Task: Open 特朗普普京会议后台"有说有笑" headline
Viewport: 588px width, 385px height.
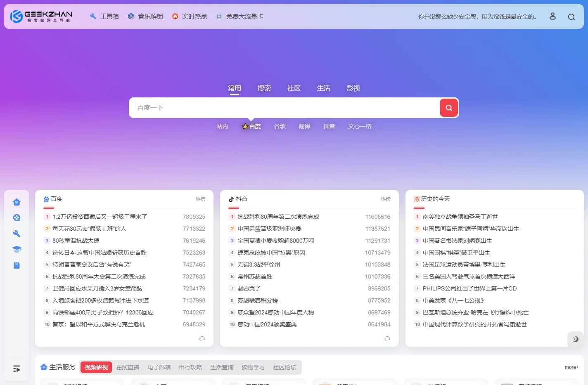Action: (92, 265)
